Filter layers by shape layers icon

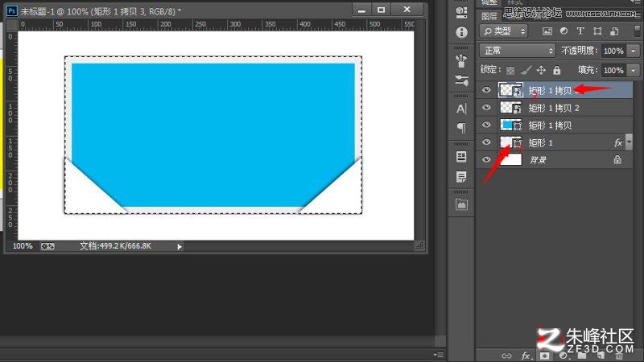point(597,31)
